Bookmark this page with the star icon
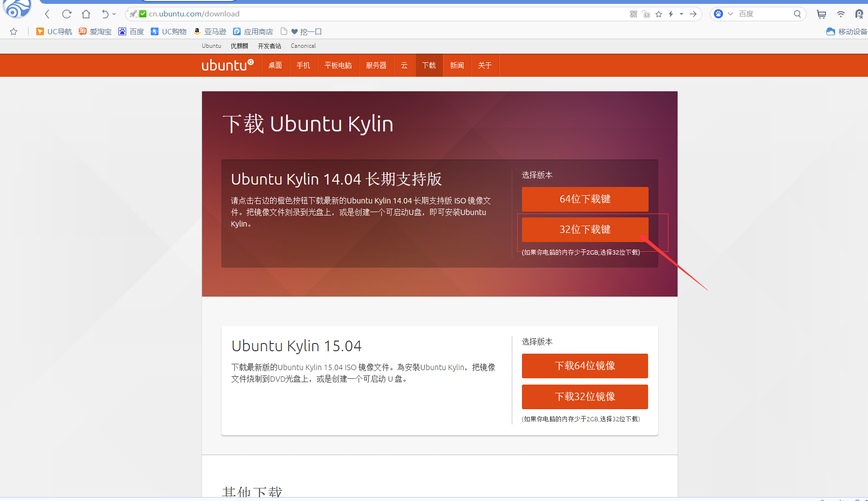Image resolution: width=868 pixels, height=501 pixels. (659, 14)
